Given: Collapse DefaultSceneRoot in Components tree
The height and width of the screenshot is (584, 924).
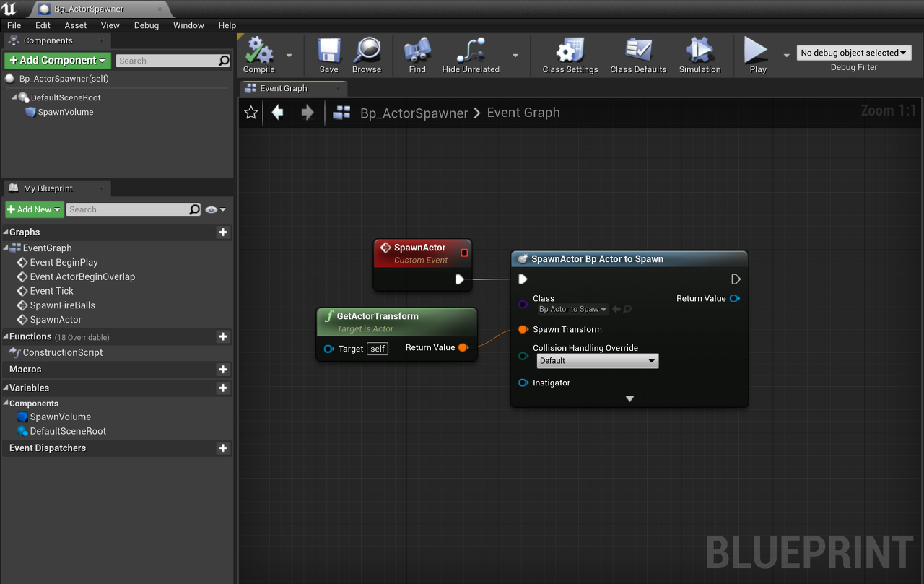Looking at the screenshot, I should click(14, 97).
